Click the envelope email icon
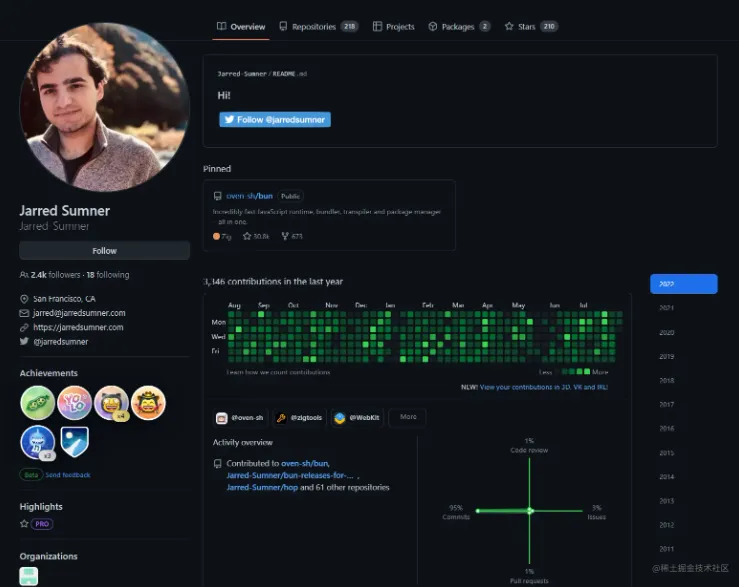Image resolution: width=739 pixels, height=587 pixels. click(24, 313)
